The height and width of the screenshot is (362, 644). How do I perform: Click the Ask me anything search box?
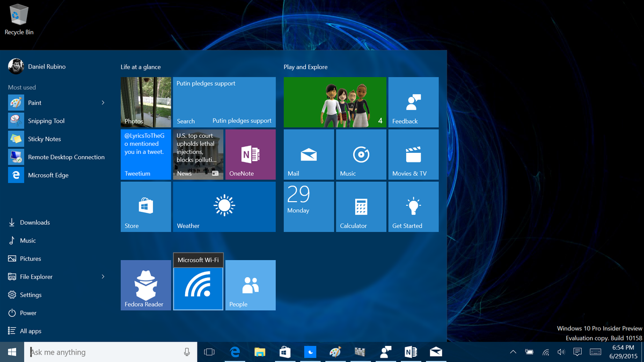(110, 352)
